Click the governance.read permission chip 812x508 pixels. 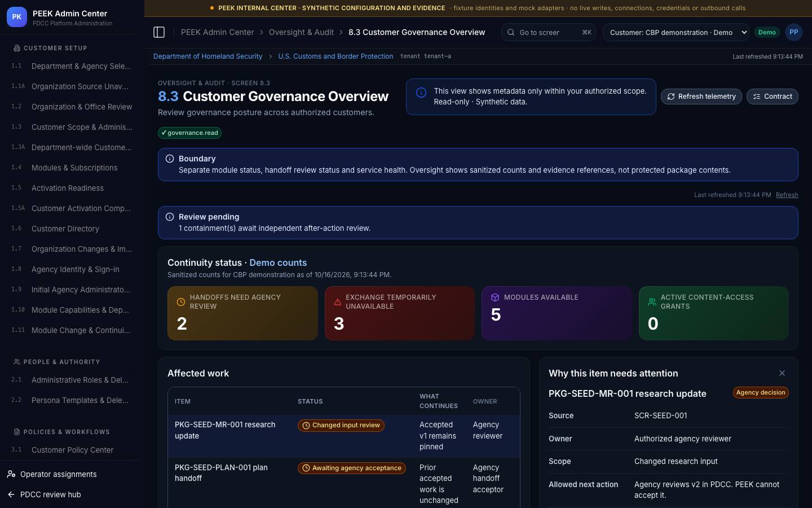[189, 133]
